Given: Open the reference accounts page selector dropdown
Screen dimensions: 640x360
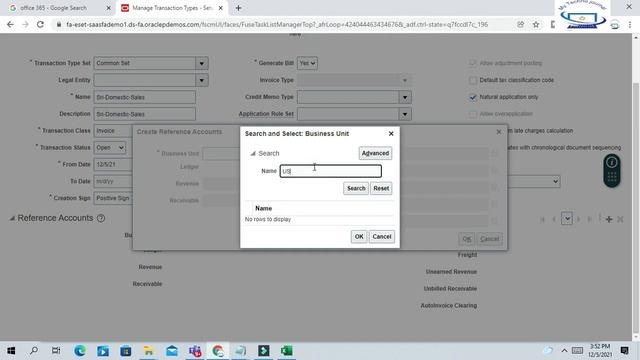Looking at the screenshot, I should [567, 219].
